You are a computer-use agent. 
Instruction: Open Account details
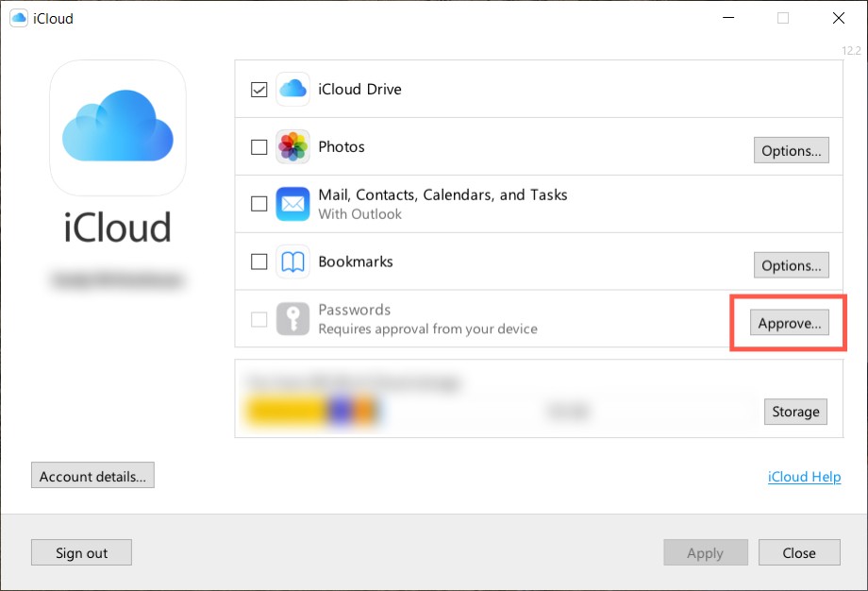[92, 475]
